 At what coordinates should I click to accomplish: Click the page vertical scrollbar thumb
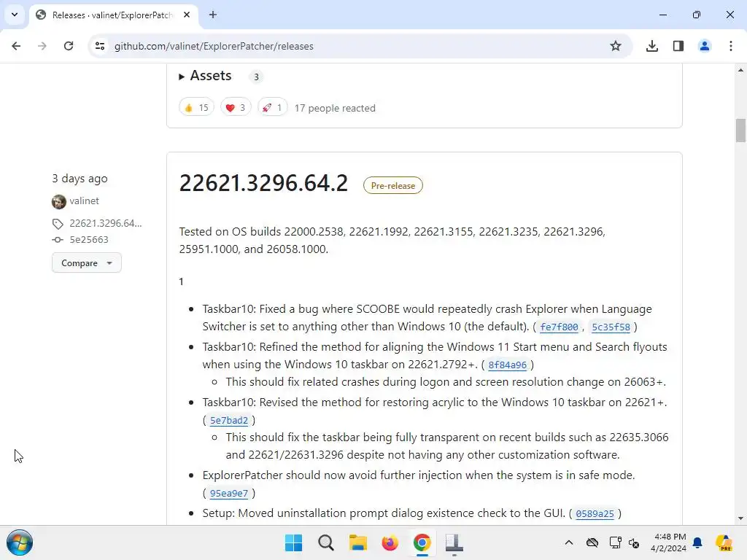coord(740,131)
